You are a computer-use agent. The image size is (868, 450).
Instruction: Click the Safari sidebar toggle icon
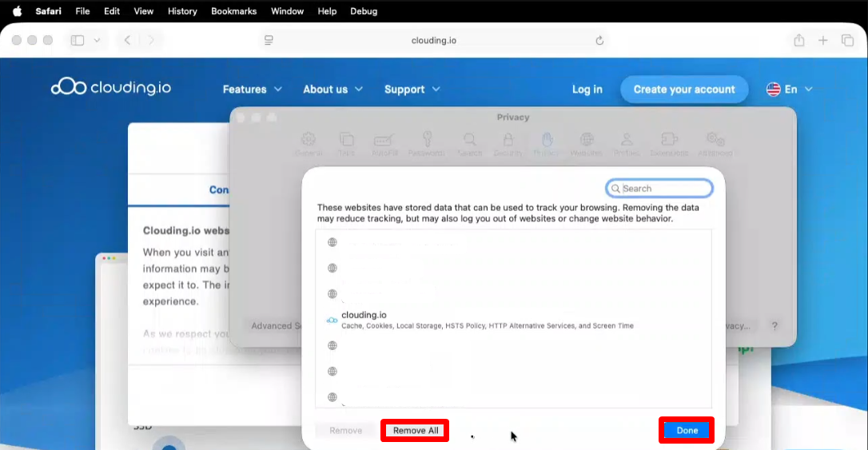point(78,40)
